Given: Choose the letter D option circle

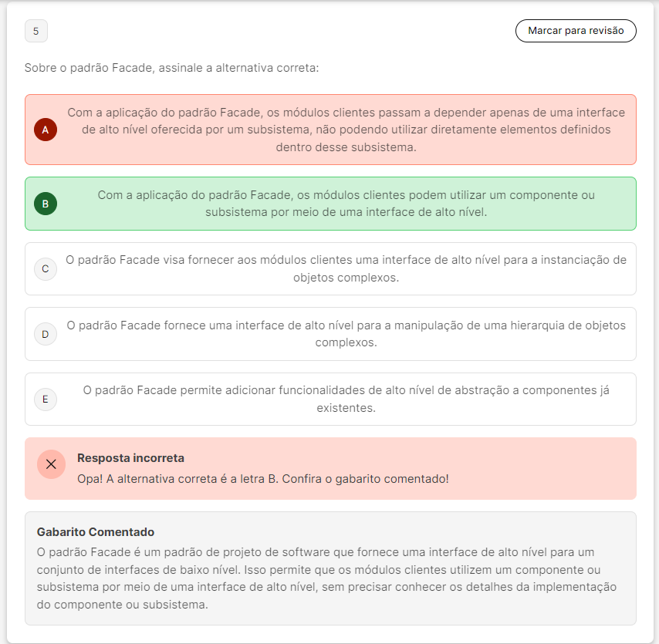Looking at the screenshot, I should pos(46,334).
